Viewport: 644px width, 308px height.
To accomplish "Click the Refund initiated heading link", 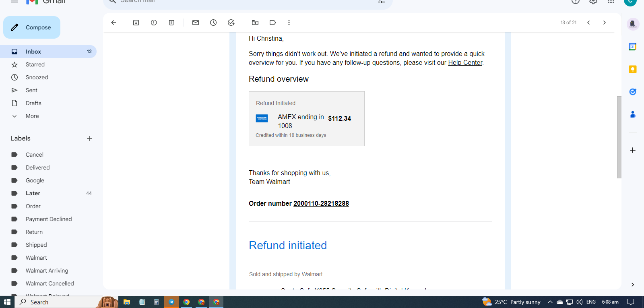I will (288, 245).
